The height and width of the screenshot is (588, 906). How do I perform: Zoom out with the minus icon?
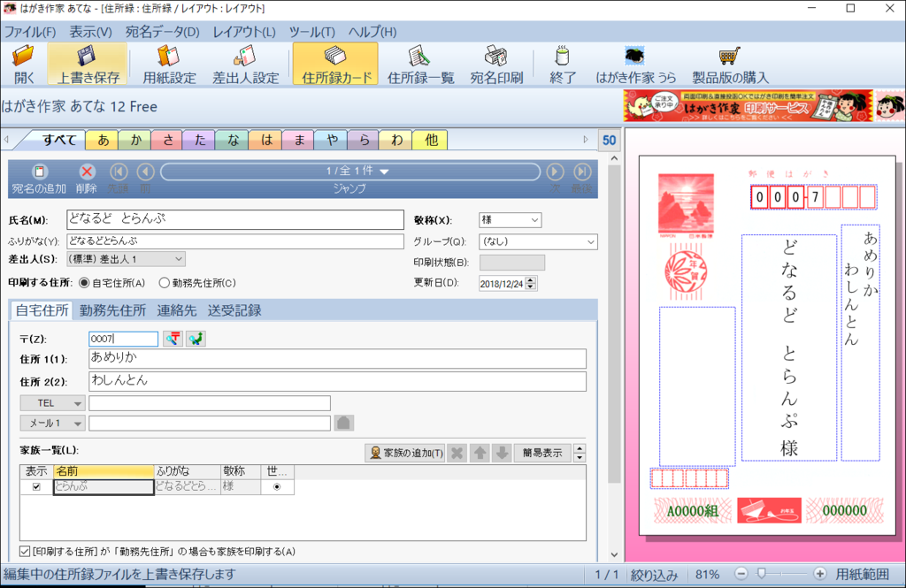(741, 574)
